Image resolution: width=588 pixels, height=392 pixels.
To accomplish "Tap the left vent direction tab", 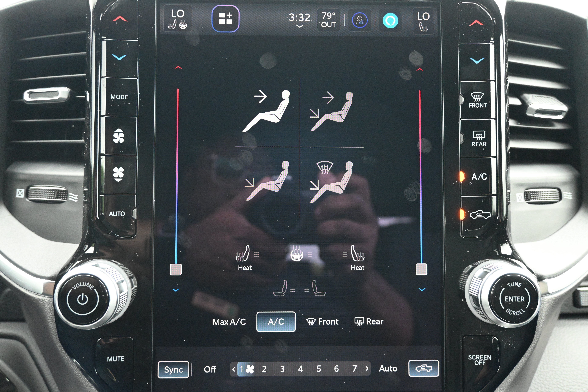I will click(x=47, y=95).
